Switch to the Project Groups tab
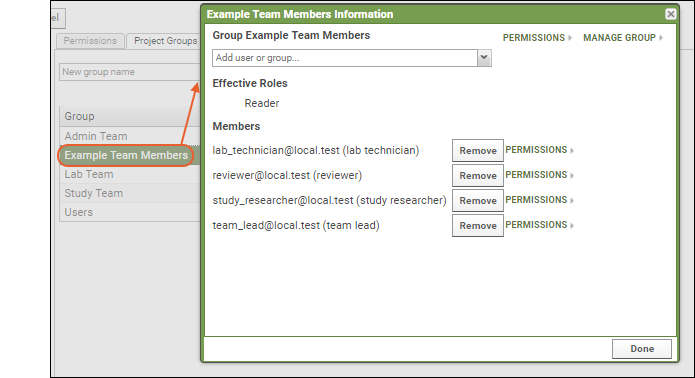This screenshot has height=378, width=695. tap(165, 41)
